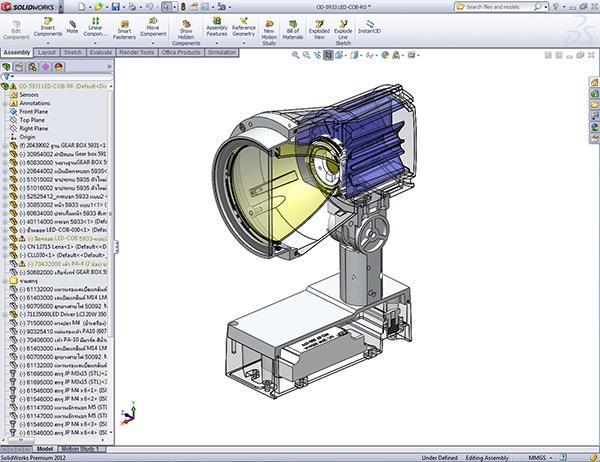600x462 pixels.
Task: Select Right Plane in tree
Action: point(34,128)
